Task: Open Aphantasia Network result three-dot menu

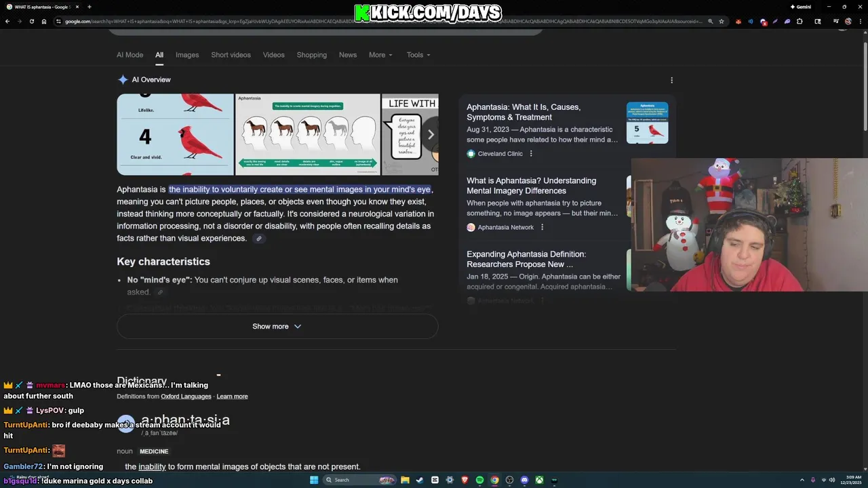Action: pos(542,227)
